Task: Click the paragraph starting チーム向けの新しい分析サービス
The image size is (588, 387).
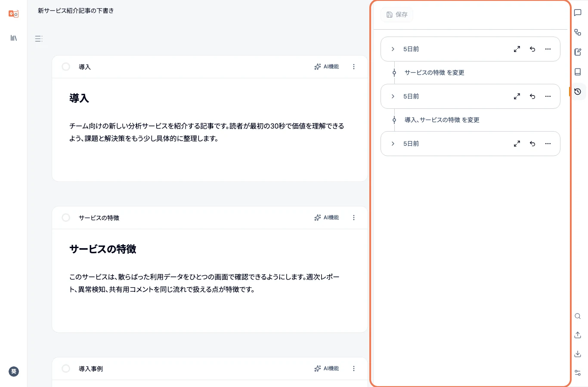Action: (207, 132)
